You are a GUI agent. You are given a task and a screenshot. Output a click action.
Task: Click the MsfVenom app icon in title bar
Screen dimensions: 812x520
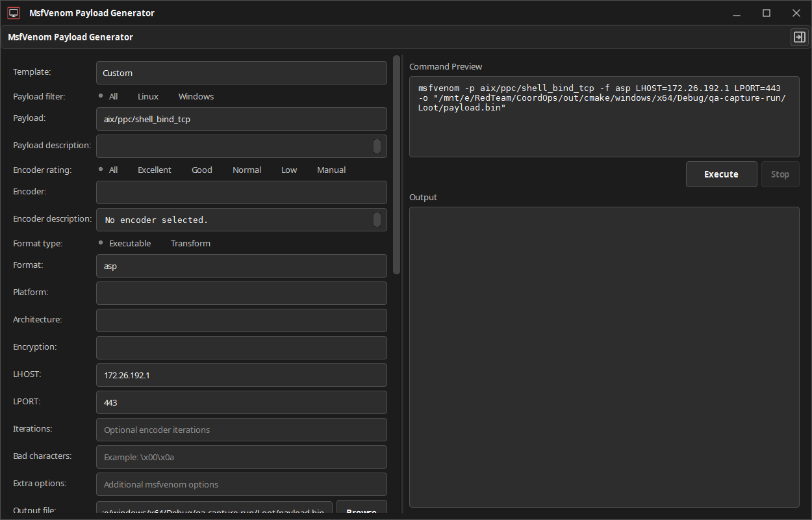pyautogui.click(x=13, y=13)
